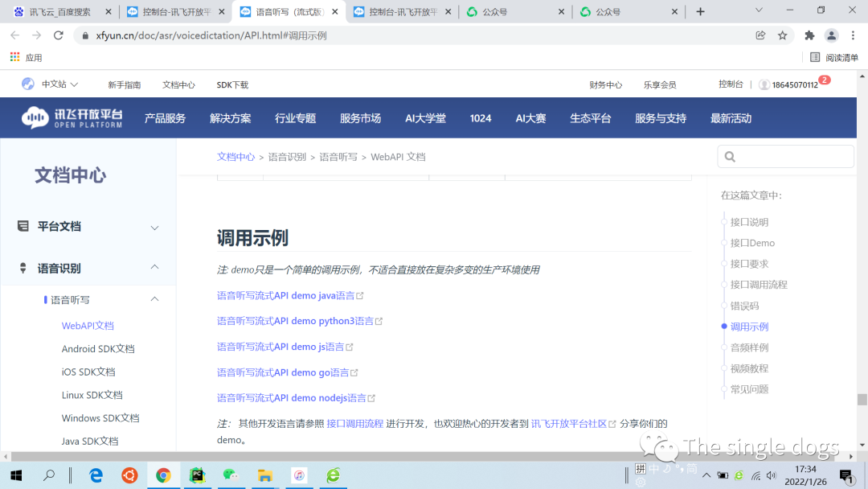The image size is (868, 489).
Task: Open the Chrome three-dot menu
Action: (853, 35)
